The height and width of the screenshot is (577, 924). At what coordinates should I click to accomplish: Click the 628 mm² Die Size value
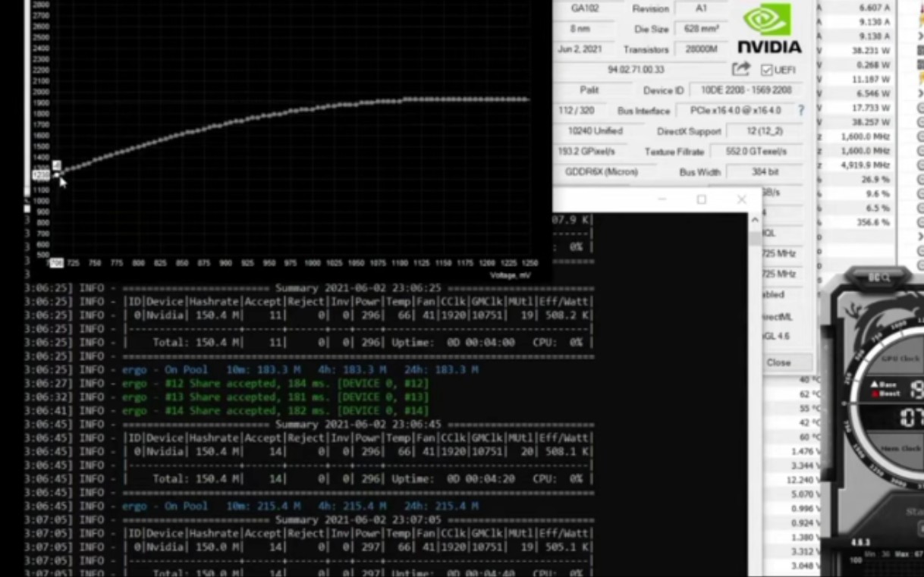701,29
